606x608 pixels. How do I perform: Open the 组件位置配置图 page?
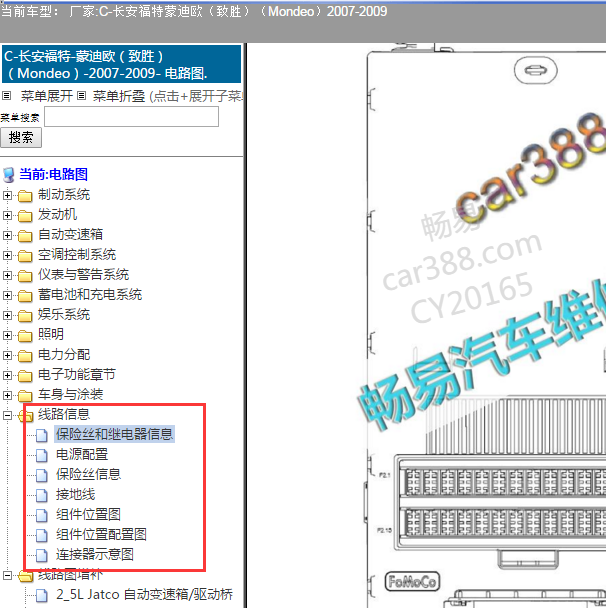pyautogui.click(x=101, y=535)
